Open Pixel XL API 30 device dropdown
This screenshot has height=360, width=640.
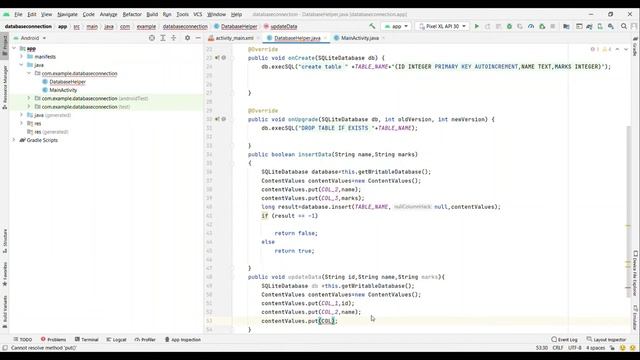442,26
